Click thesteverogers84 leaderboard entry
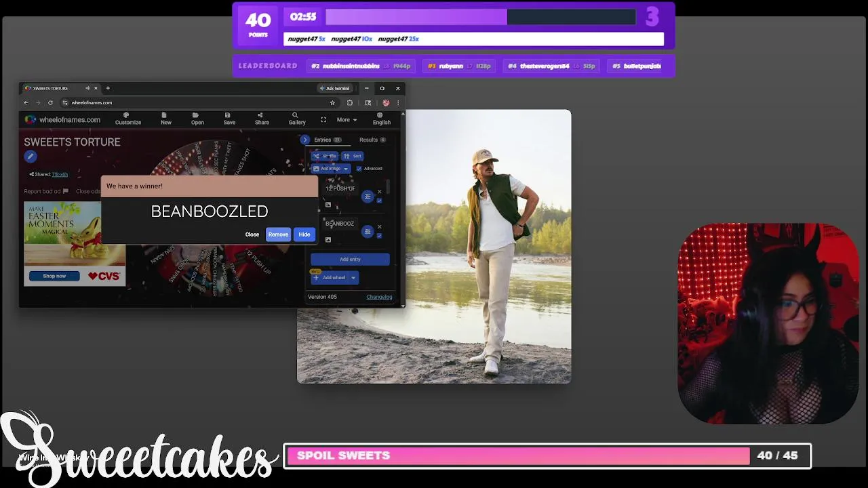868x488 pixels. 551,66
